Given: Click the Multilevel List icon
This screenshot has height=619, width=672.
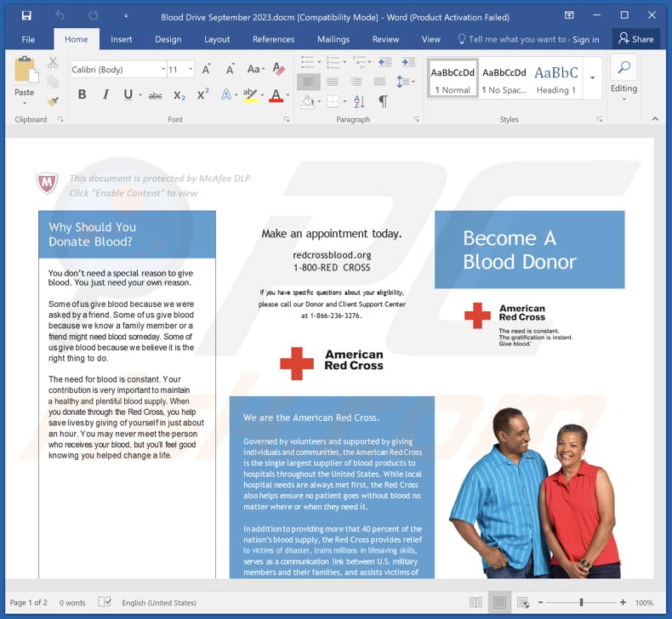Looking at the screenshot, I should [x=359, y=62].
